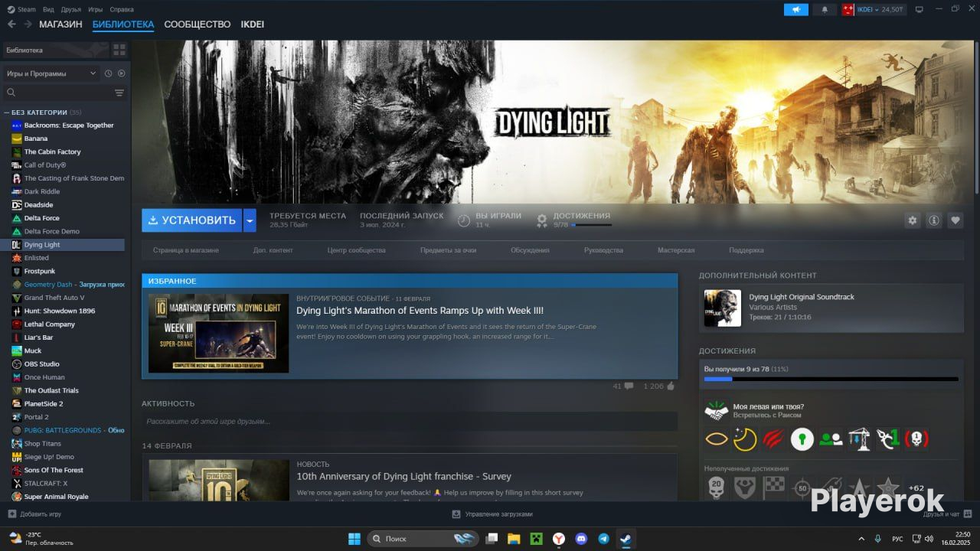Add Dying Light to favorites heart

pyautogui.click(x=955, y=220)
